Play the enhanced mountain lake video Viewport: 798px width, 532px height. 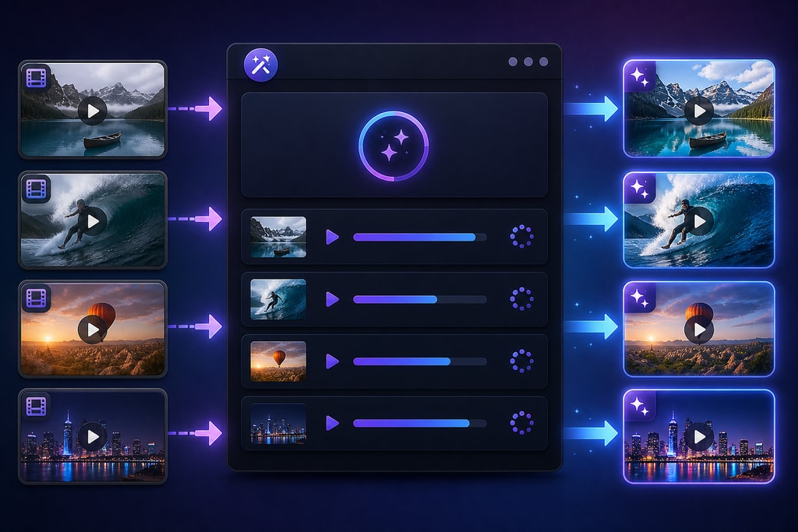[x=699, y=111]
